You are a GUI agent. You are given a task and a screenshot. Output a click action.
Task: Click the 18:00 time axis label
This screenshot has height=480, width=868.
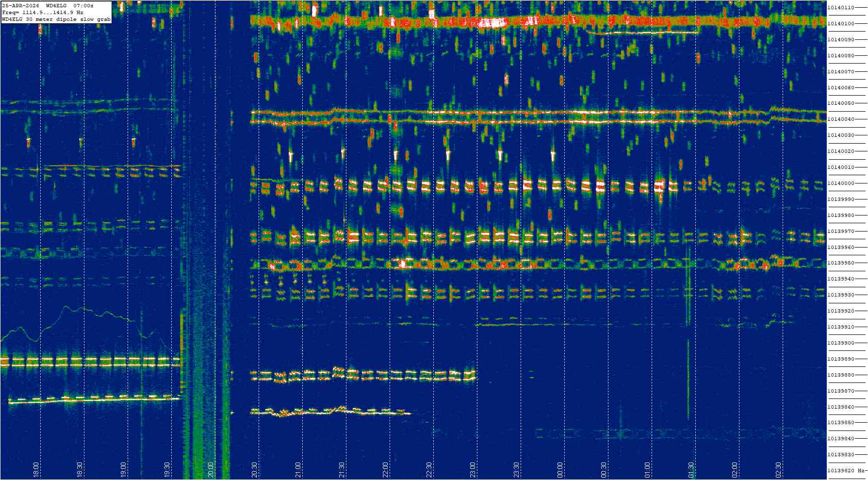pos(36,469)
